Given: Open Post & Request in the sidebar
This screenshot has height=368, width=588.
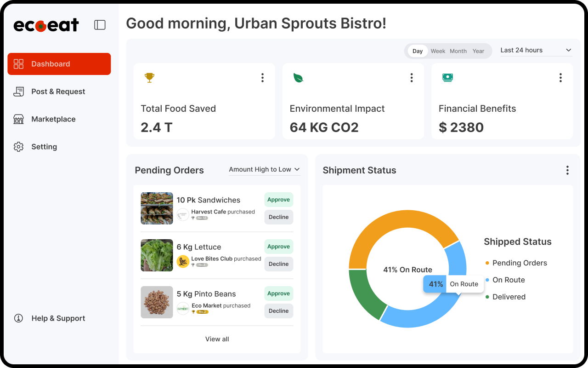Looking at the screenshot, I should pyautogui.click(x=58, y=92).
